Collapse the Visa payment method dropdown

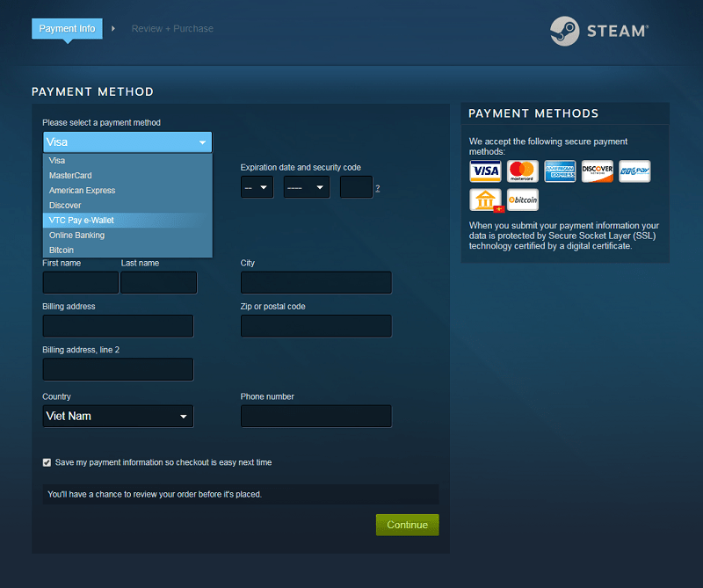click(x=127, y=142)
